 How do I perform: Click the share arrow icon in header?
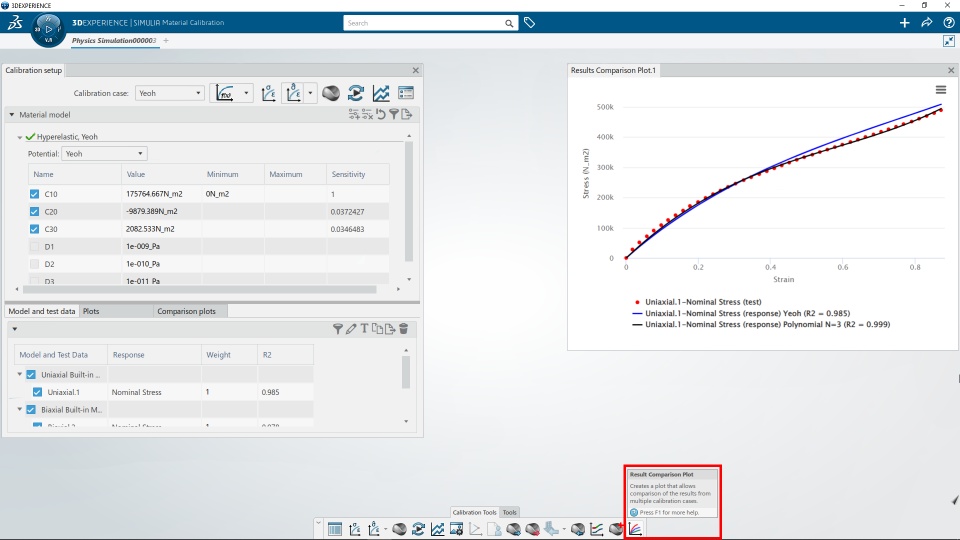click(926, 23)
